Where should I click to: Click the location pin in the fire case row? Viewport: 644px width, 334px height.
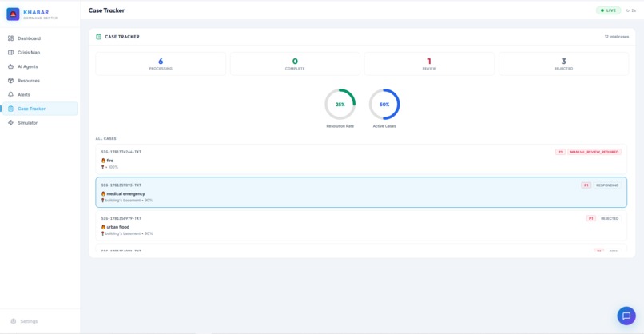pos(103,167)
